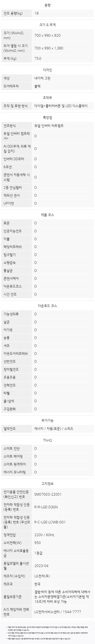Click the 용량 section heading
95x644 pixels.
pos(47,5)
